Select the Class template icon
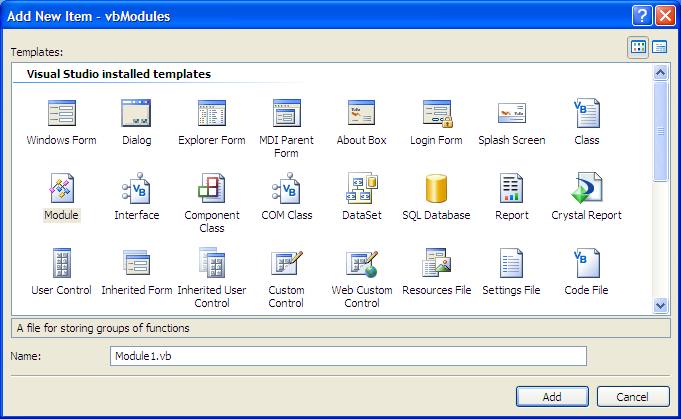Viewport: 681px width, 419px height. 586,114
